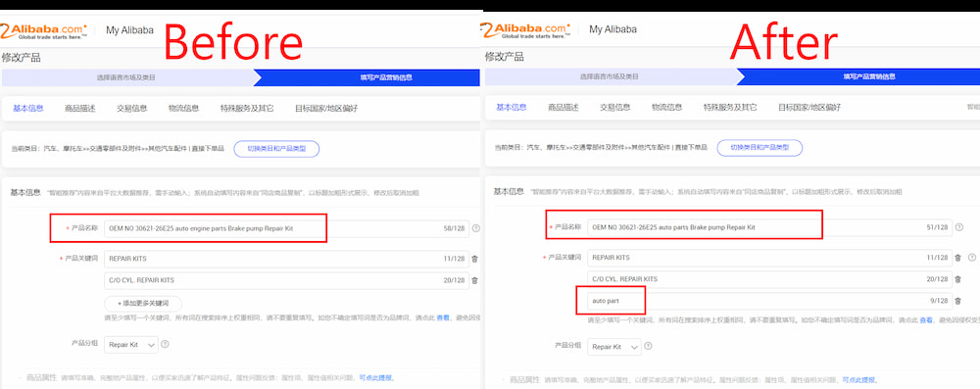This screenshot has height=389, width=980.
Task: Click 切换类目和产品类型 button in After screenshot
Action: coord(760,148)
